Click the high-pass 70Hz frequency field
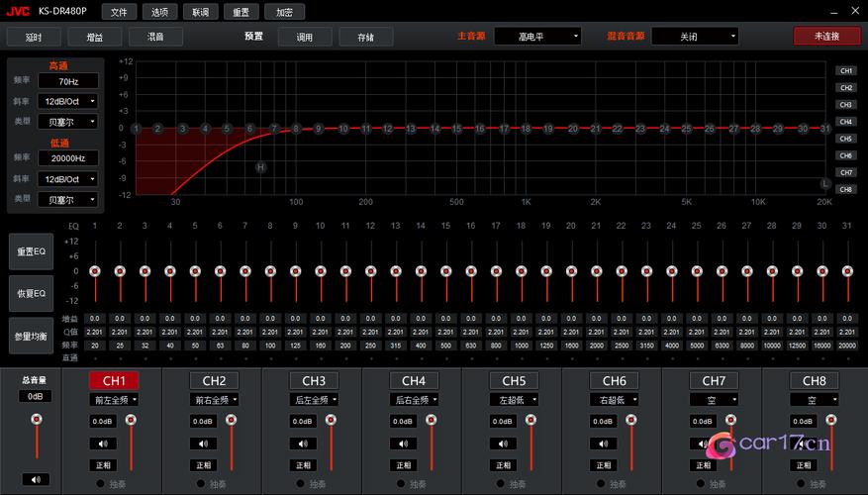 pos(67,81)
